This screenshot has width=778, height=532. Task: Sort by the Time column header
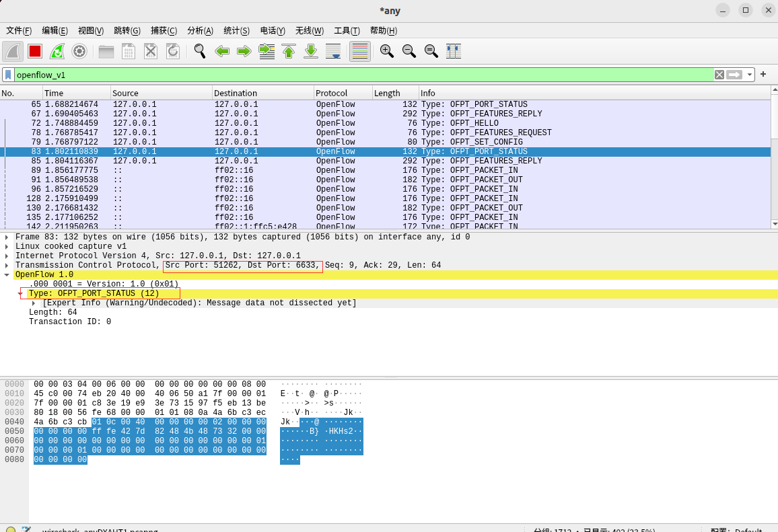77,93
